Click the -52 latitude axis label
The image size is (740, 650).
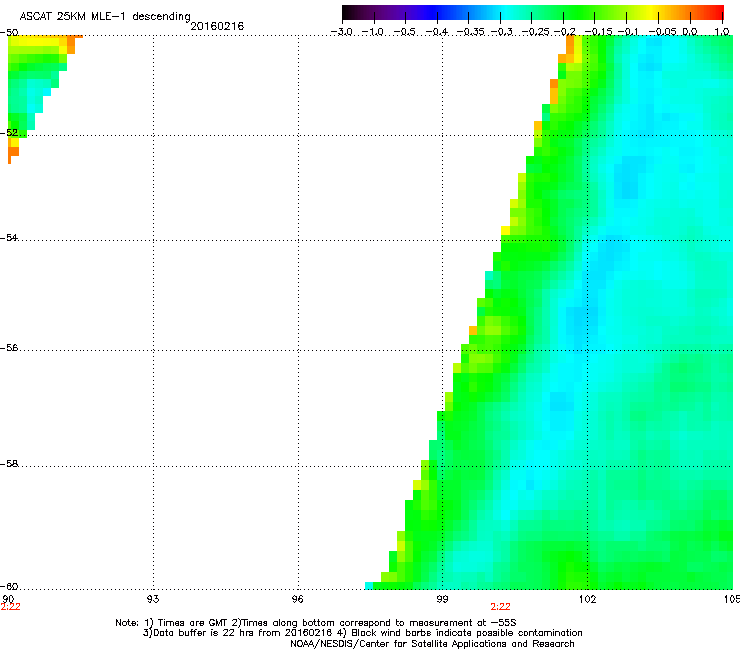pyautogui.click(x=9, y=133)
